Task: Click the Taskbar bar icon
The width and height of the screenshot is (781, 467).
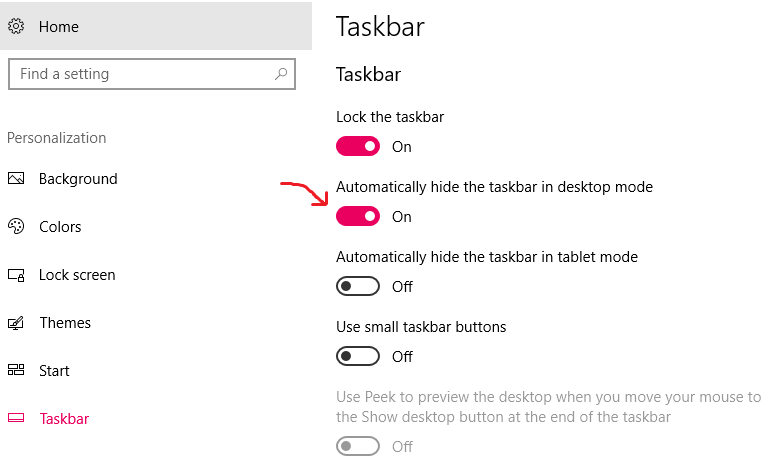Action: pos(16,418)
